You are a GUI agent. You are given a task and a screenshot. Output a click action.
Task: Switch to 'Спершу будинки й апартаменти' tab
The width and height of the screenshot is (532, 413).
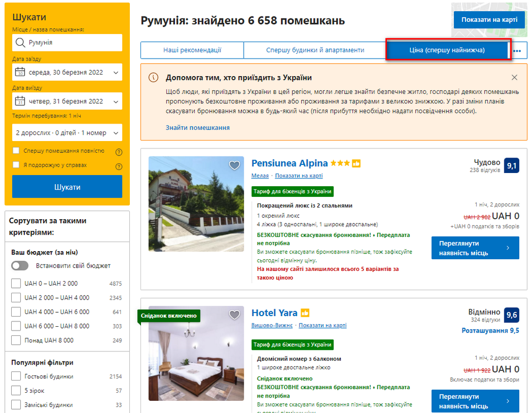tap(315, 51)
